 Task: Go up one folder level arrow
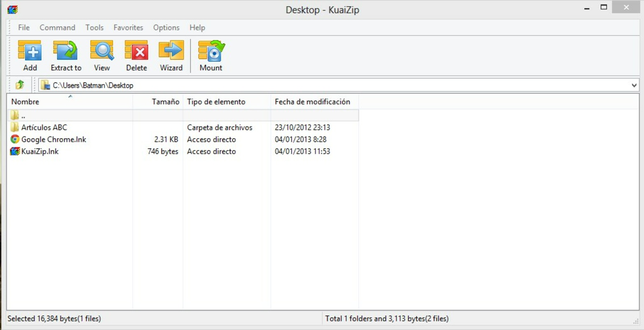pyautogui.click(x=19, y=85)
